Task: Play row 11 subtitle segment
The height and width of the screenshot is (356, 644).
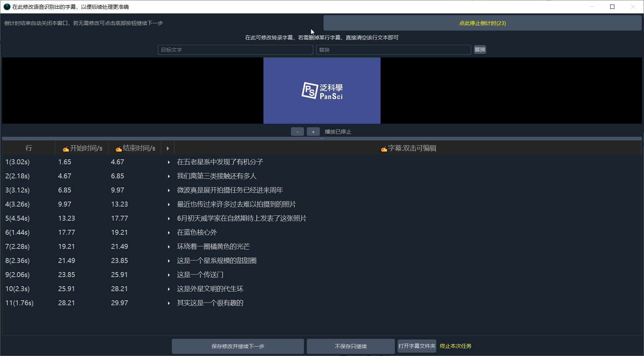Action: 169,303
